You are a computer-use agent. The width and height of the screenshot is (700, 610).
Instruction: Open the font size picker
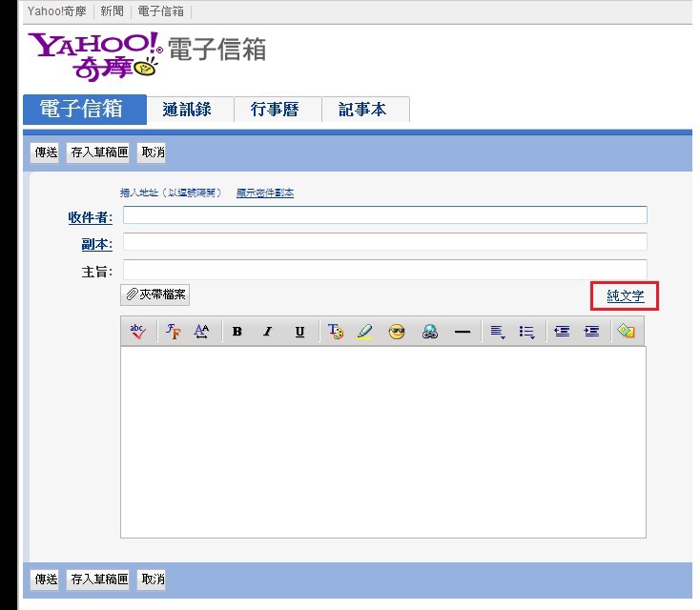pos(202,331)
